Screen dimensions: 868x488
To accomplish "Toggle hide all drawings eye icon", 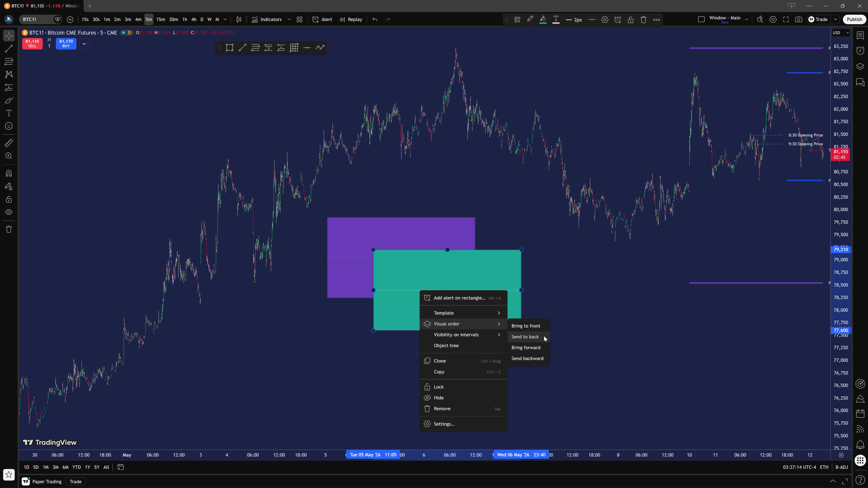I will click(x=9, y=212).
